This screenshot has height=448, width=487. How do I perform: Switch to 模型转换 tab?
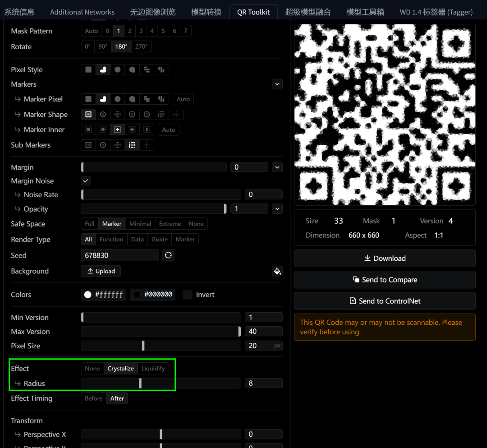[x=206, y=12]
